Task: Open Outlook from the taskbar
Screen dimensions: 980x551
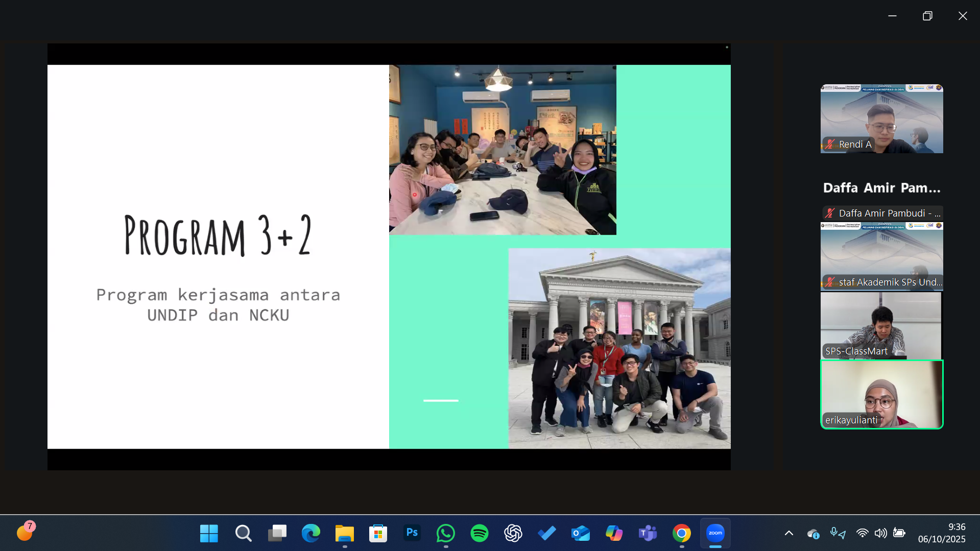Action: point(580,533)
